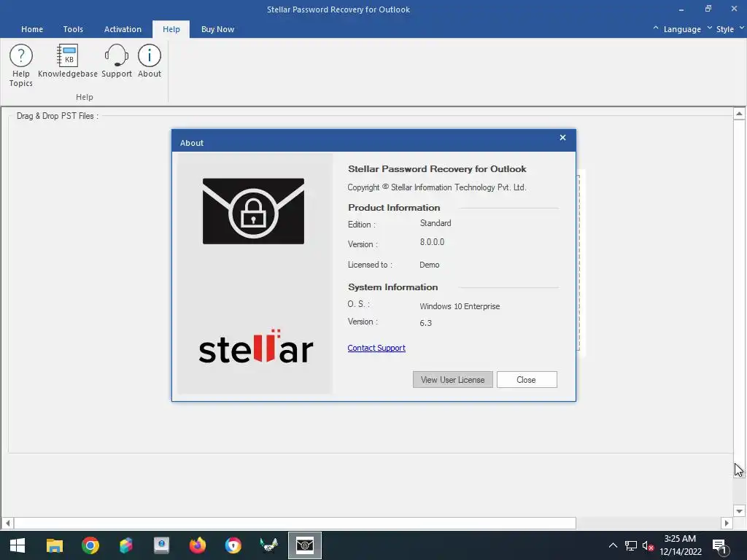The image size is (747, 560).
Task: Click the taskbar drive app with blue disc
Action: 161,545
